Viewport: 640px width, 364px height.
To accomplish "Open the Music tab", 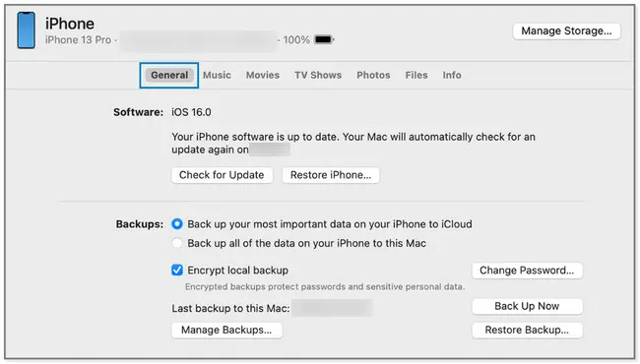I will [x=217, y=75].
